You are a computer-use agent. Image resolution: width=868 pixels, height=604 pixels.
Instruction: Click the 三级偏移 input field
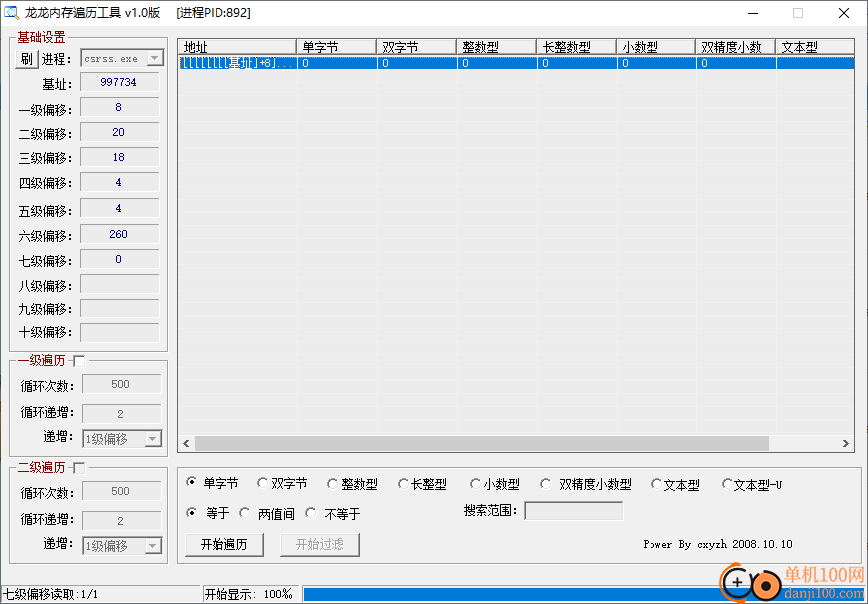(119, 158)
